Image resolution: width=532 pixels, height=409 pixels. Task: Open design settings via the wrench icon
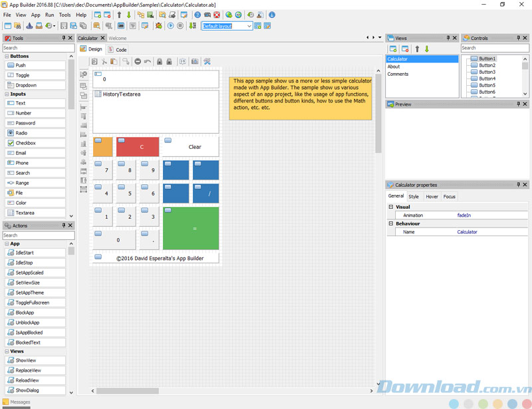tap(206, 61)
